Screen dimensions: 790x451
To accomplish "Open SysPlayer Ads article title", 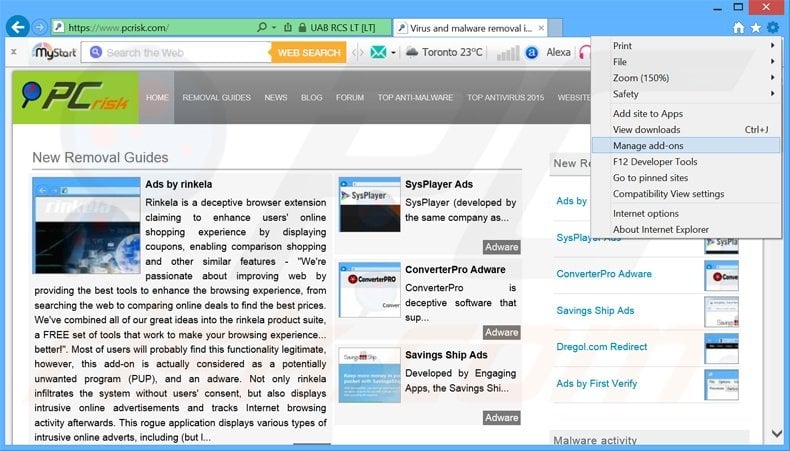I will point(439,184).
